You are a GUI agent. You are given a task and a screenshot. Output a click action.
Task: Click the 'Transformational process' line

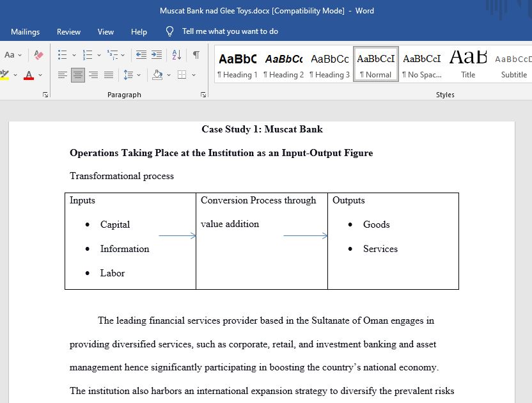click(x=121, y=176)
